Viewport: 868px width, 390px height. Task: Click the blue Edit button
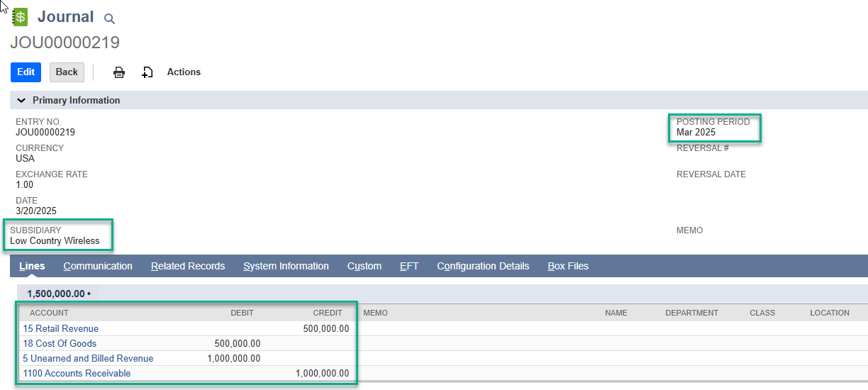tap(26, 72)
